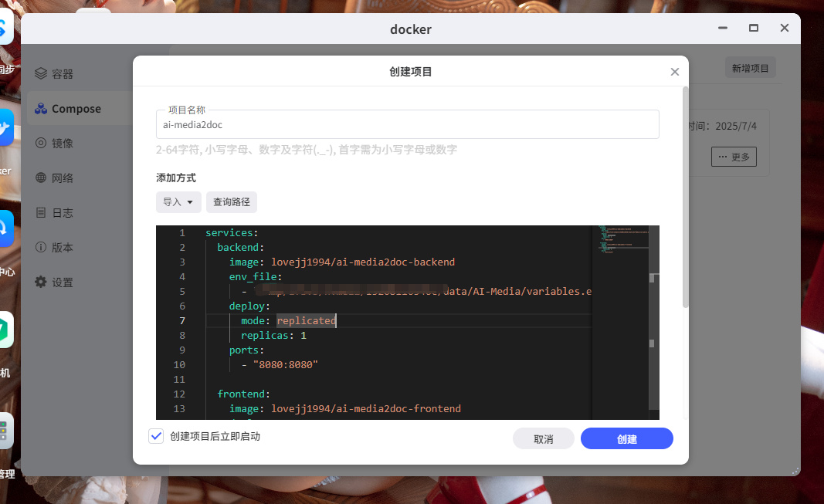824x504 pixels.
Task: Click the blue bird-like desktop icon at left
Action: tap(5, 127)
